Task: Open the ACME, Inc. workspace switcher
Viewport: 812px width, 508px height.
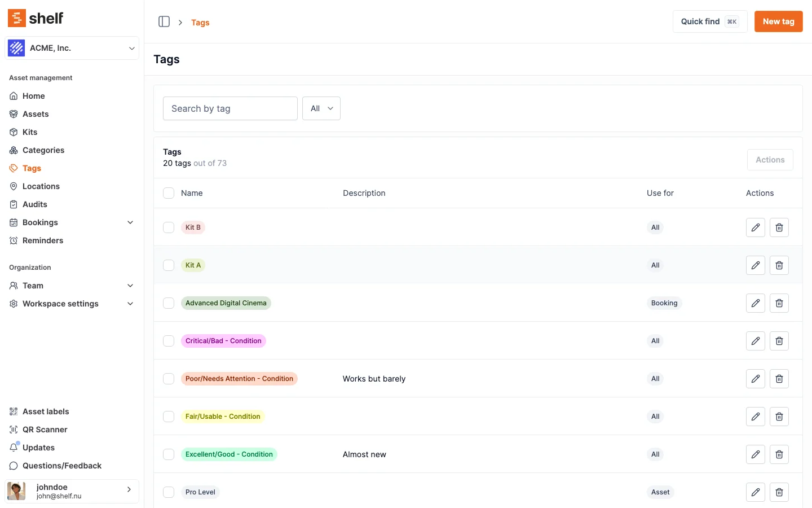Action: point(72,48)
